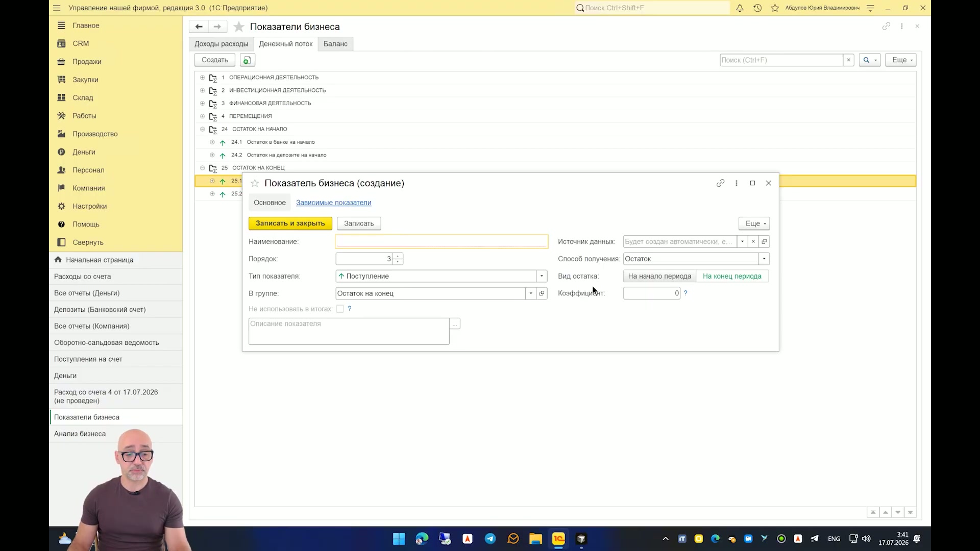The width and height of the screenshot is (980, 551).
Task: Click the Описание показателя text area
Action: pyautogui.click(x=349, y=332)
